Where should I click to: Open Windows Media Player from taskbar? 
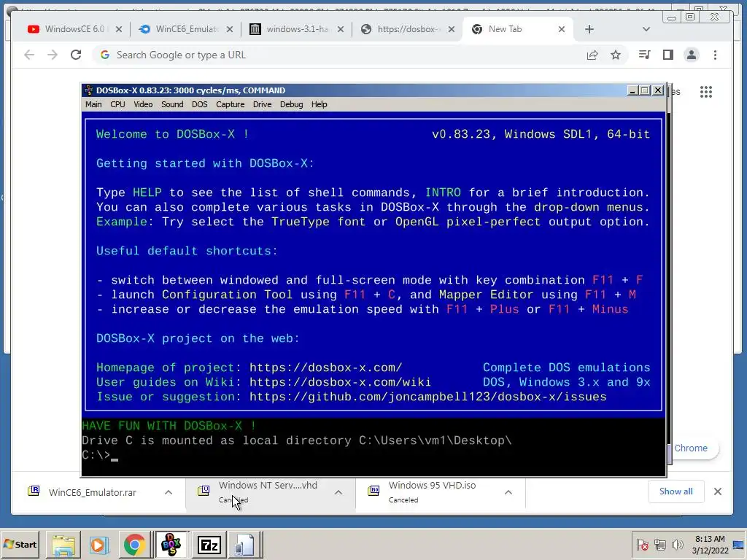[99, 544]
